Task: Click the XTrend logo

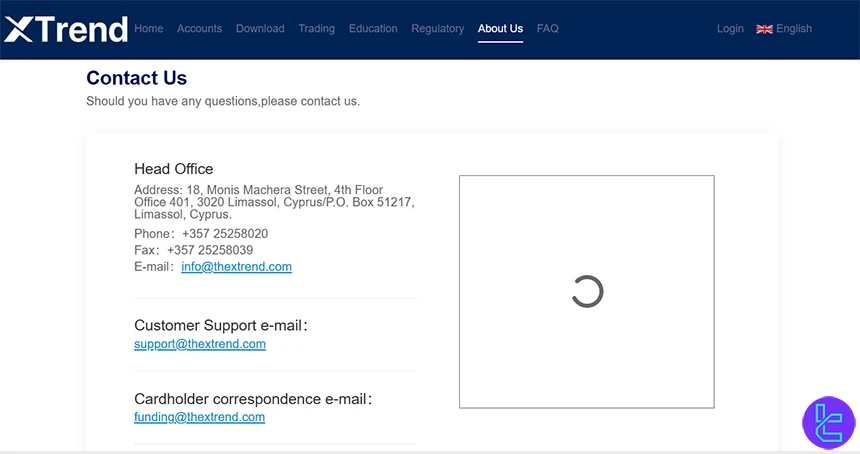Action: point(66,30)
